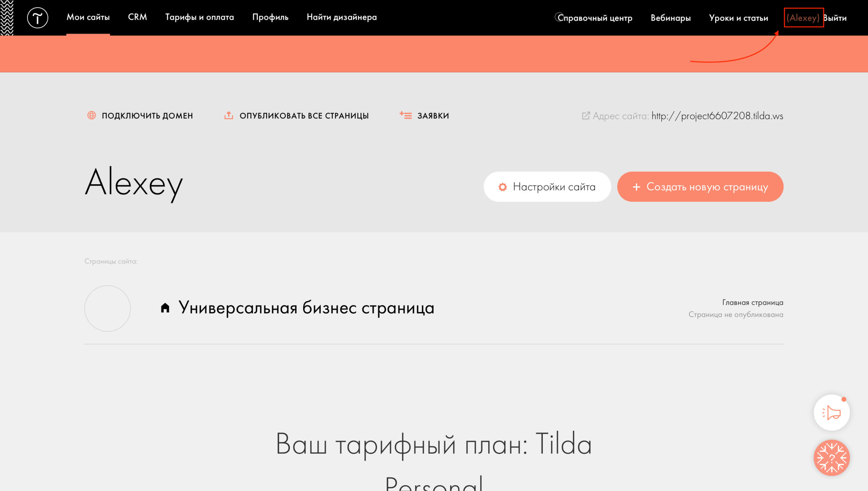Click Страница не опубликована status
This screenshot has width=868, height=491.
(x=736, y=315)
